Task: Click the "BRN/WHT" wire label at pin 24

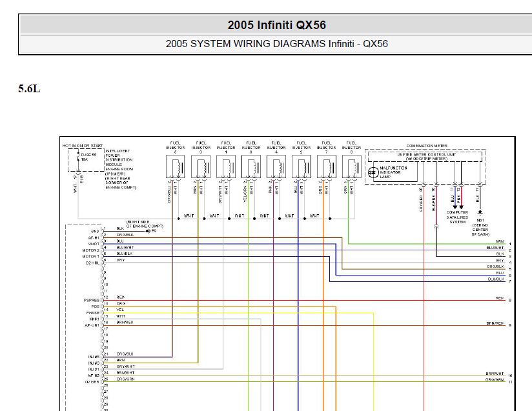Action: 125,373
